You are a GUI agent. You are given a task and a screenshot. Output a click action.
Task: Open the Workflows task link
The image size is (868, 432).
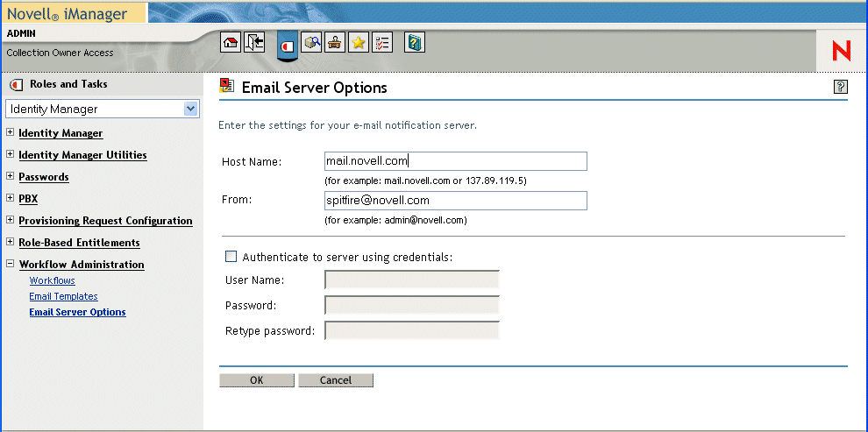point(52,280)
